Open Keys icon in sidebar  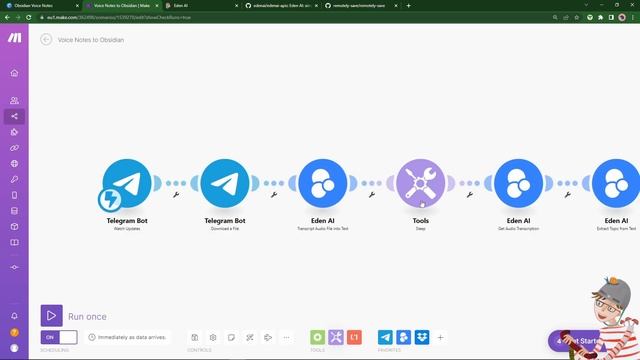14,179
